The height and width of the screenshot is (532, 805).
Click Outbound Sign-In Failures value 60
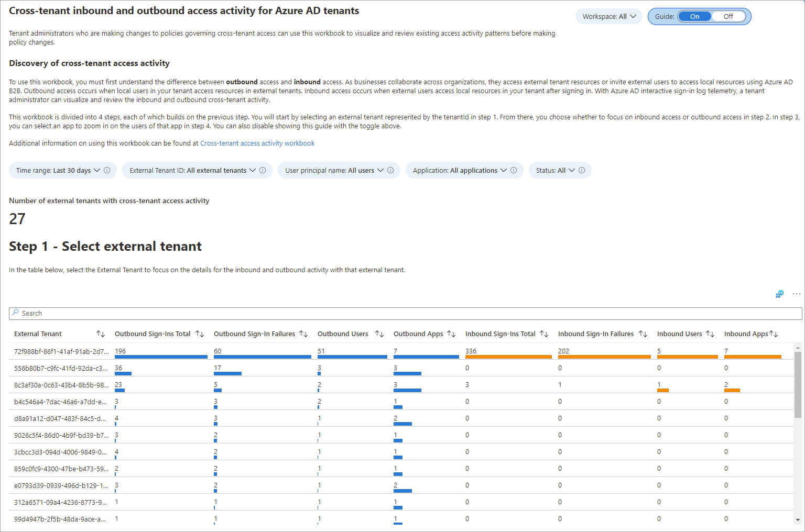[217, 351]
